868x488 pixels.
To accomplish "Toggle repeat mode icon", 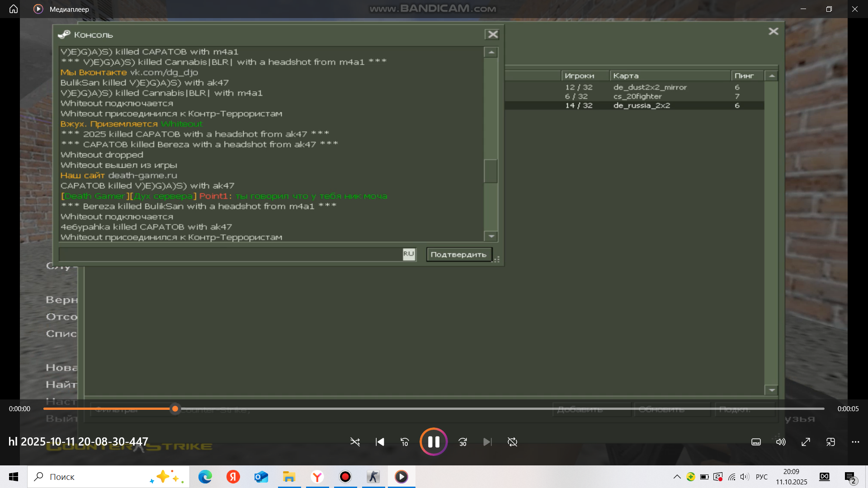I will point(512,442).
